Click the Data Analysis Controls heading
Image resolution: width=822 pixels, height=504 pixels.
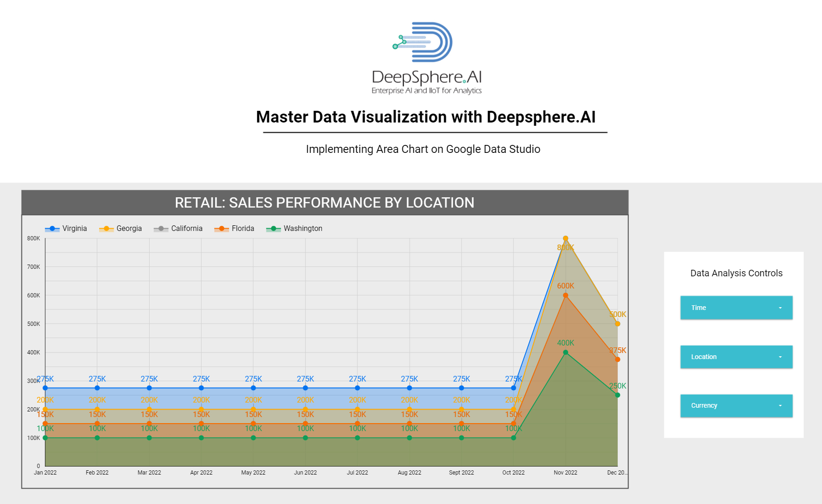coord(736,273)
